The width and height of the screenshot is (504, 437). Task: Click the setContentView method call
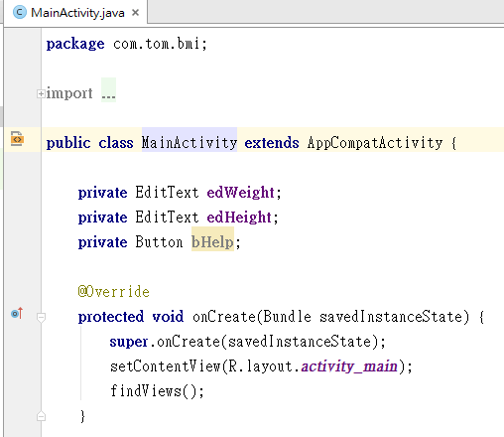[166, 366]
